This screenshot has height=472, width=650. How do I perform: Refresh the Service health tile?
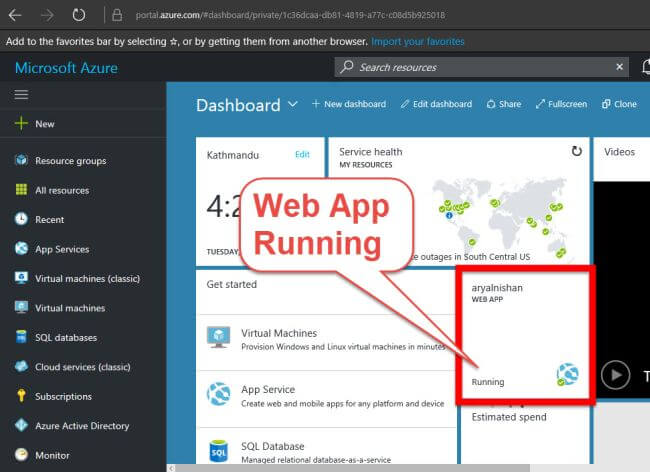pos(577,151)
